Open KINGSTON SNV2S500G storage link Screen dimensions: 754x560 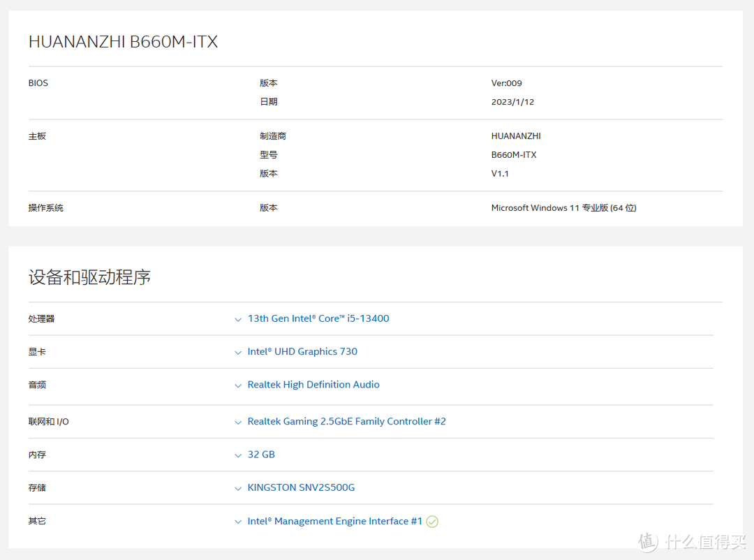[301, 488]
